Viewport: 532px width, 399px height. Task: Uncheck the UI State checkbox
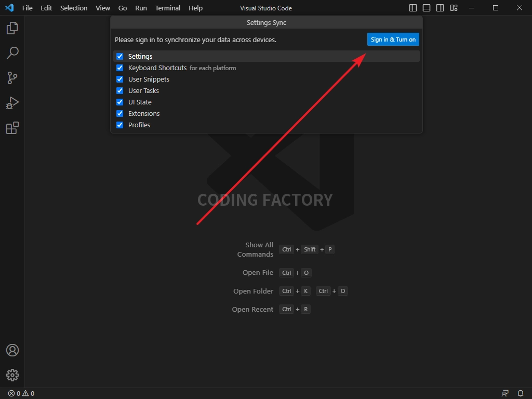(120, 102)
